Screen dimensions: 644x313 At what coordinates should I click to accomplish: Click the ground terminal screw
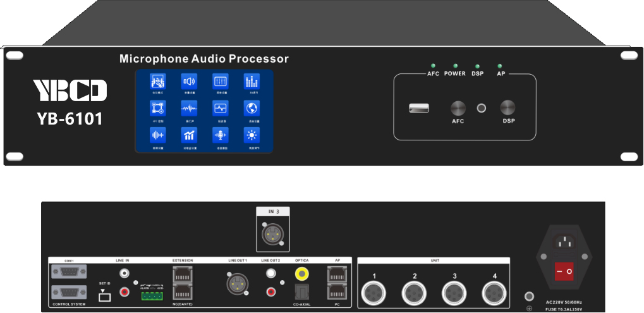point(530,296)
